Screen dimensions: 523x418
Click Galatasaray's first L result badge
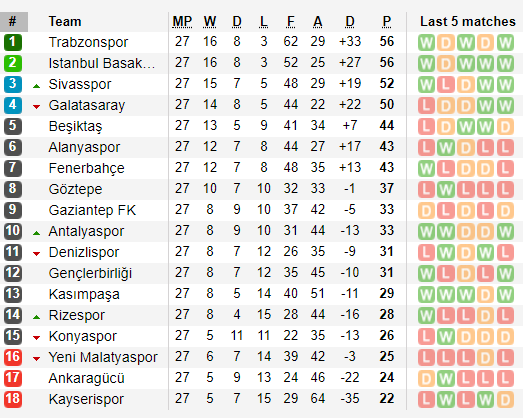pos(426,105)
